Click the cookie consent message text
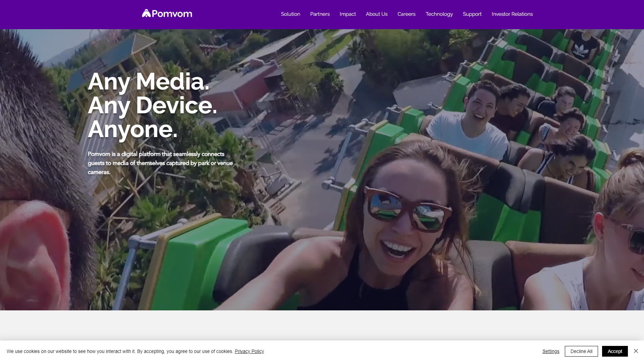Screen dimensions: 644x362 [119, 351]
